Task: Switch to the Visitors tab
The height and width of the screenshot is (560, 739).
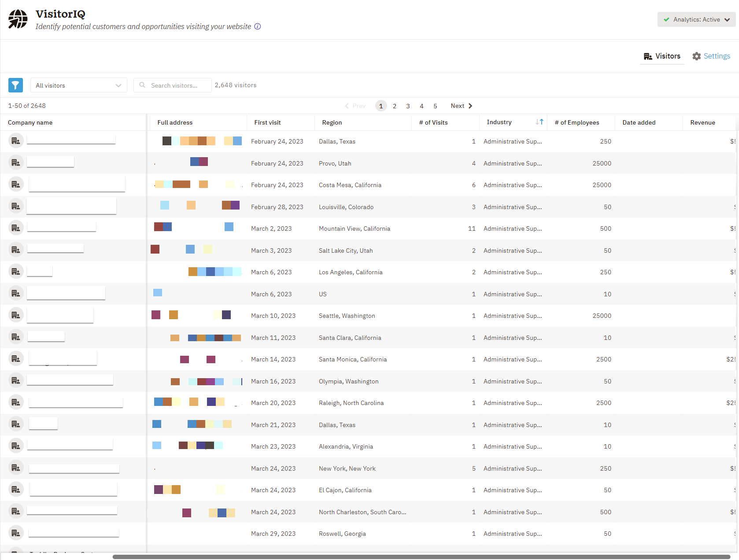Action: [x=662, y=56]
